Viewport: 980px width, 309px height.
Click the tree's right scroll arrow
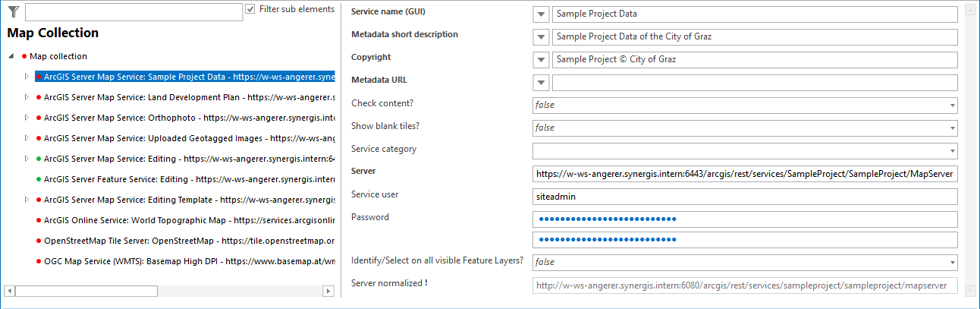point(328,291)
